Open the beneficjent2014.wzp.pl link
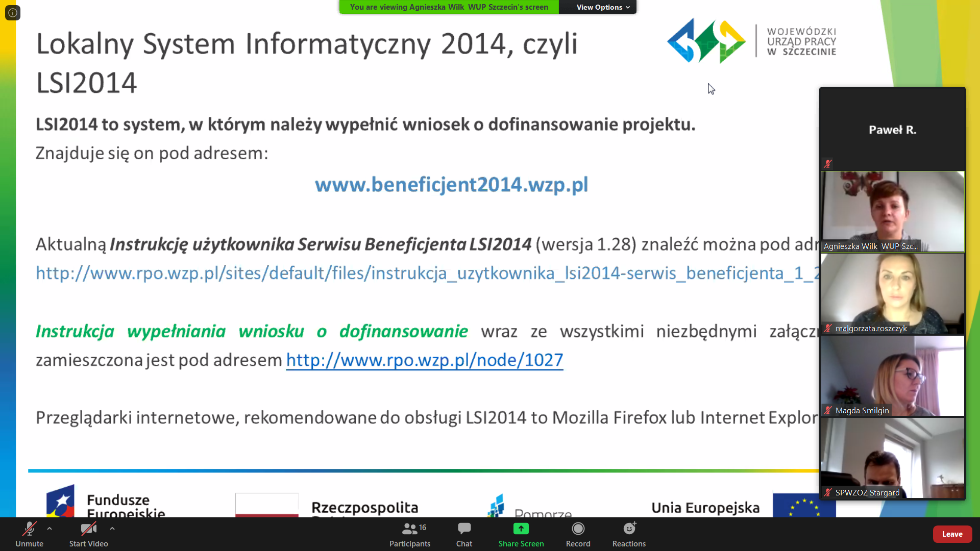This screenshot has height=551, width=980. click(x=451, y=185)
